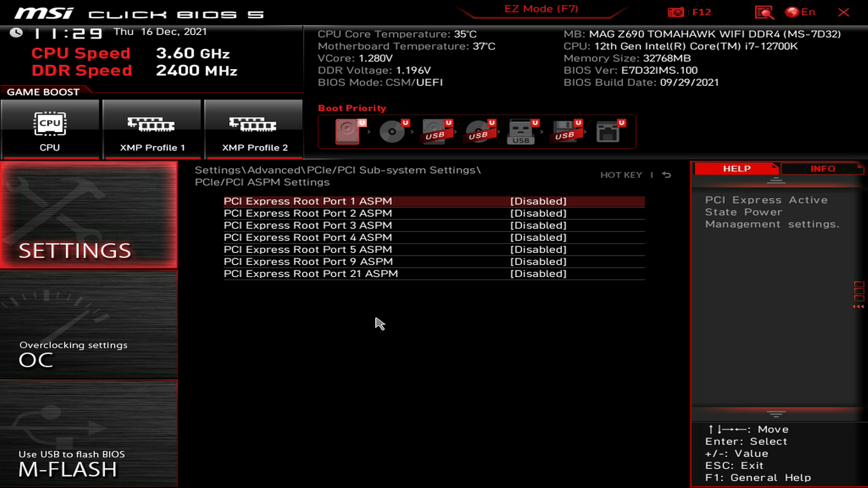
Task: Switch to INFO tab in help panel
Action: point(822,169)
